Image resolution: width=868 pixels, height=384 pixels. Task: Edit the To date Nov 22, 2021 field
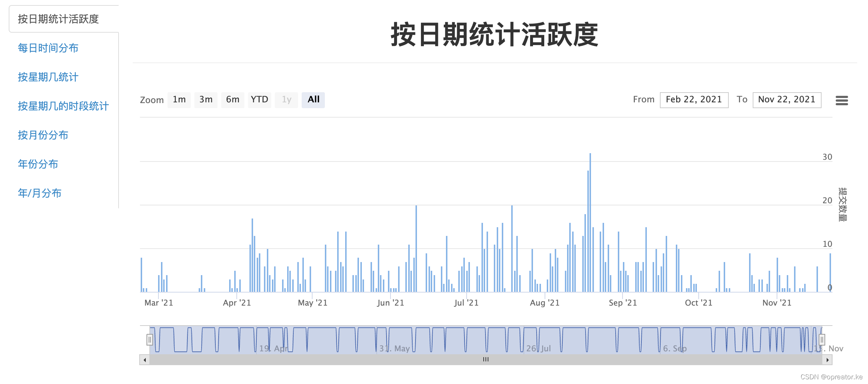coord(787,100)
